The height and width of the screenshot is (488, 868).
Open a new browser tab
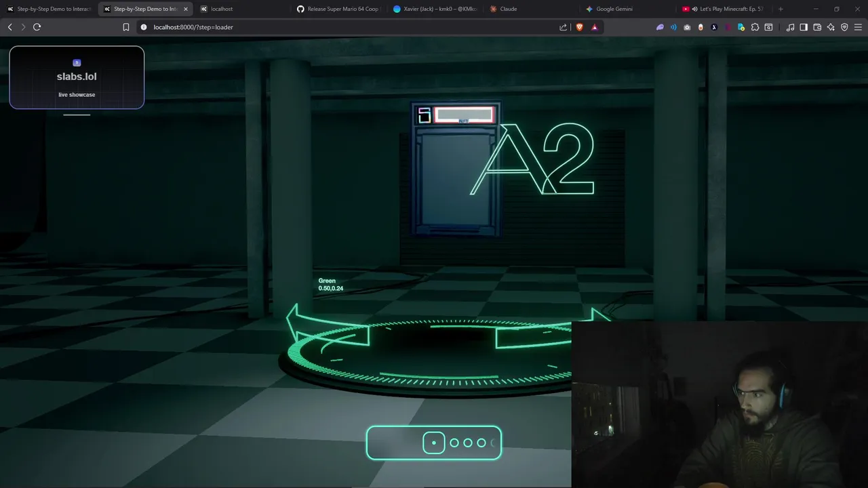click(781, 9)
